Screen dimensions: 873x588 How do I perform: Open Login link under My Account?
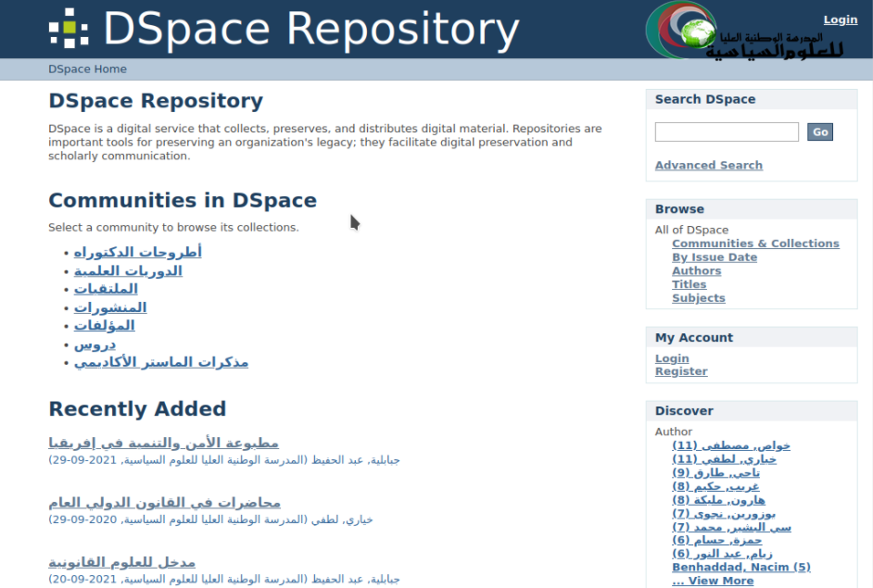(x=671, y=358)
